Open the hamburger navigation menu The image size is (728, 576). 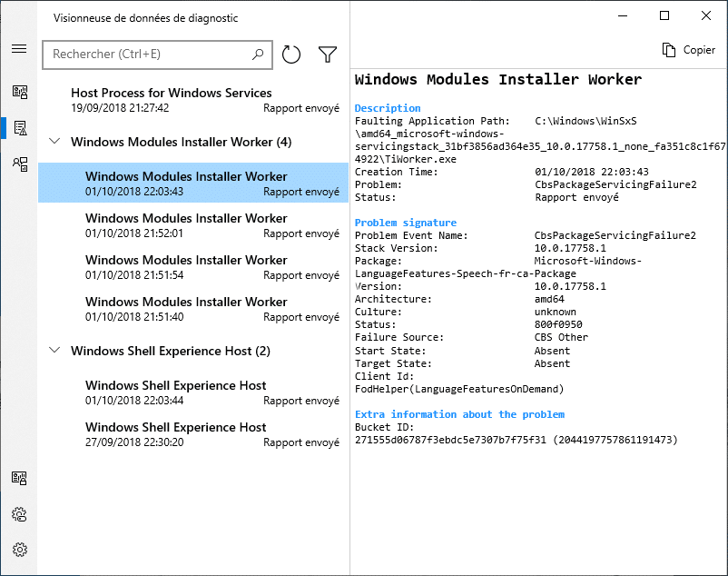click(19, 48)
